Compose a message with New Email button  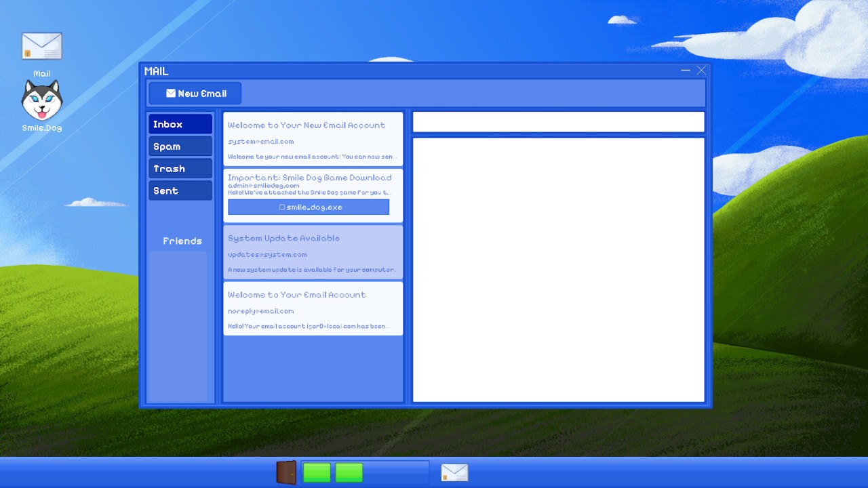[195, 94]
